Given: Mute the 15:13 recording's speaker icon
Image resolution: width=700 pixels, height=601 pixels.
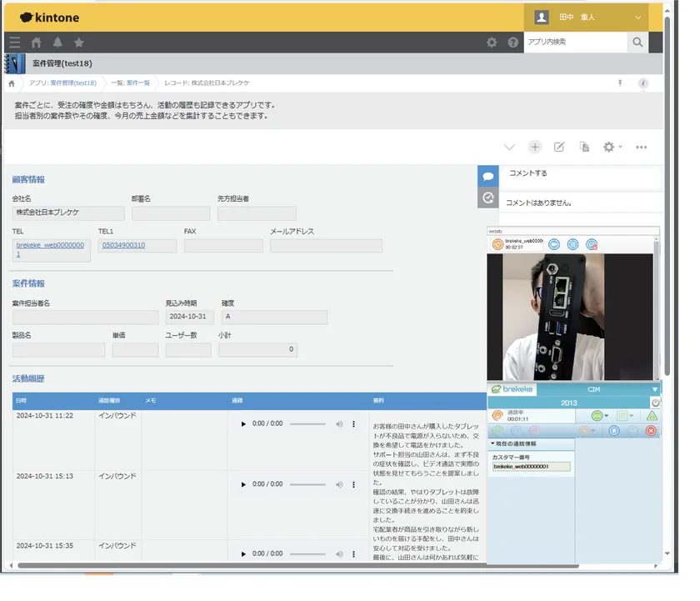Looking at the screenshot, I should [x=339, y=484].
